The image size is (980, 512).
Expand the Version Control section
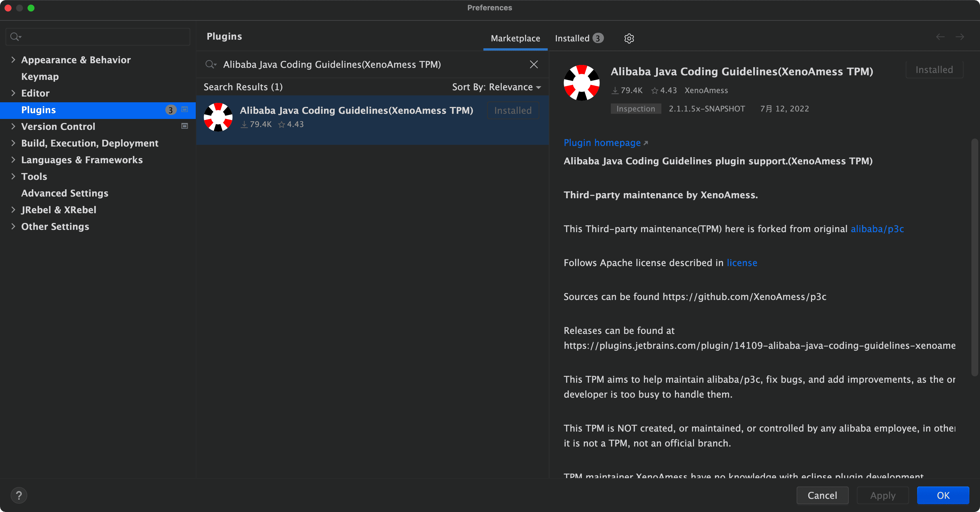(x=13, y=126)
